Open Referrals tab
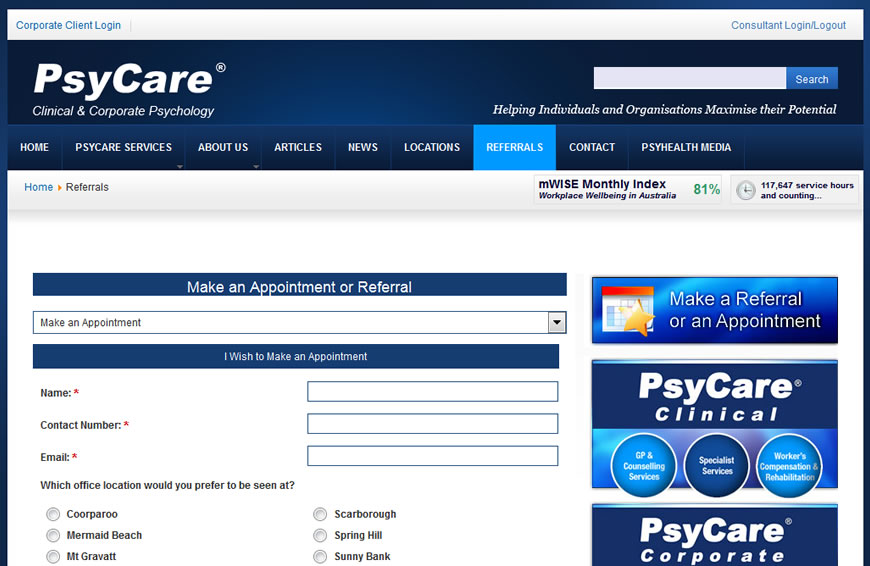 coord(514,147)
